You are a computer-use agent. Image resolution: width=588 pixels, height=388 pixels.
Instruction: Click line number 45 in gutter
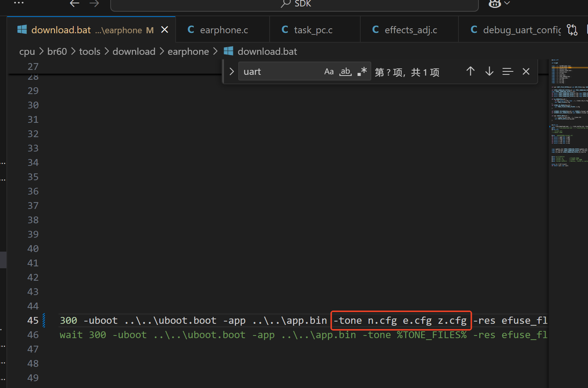coord(33,320)
